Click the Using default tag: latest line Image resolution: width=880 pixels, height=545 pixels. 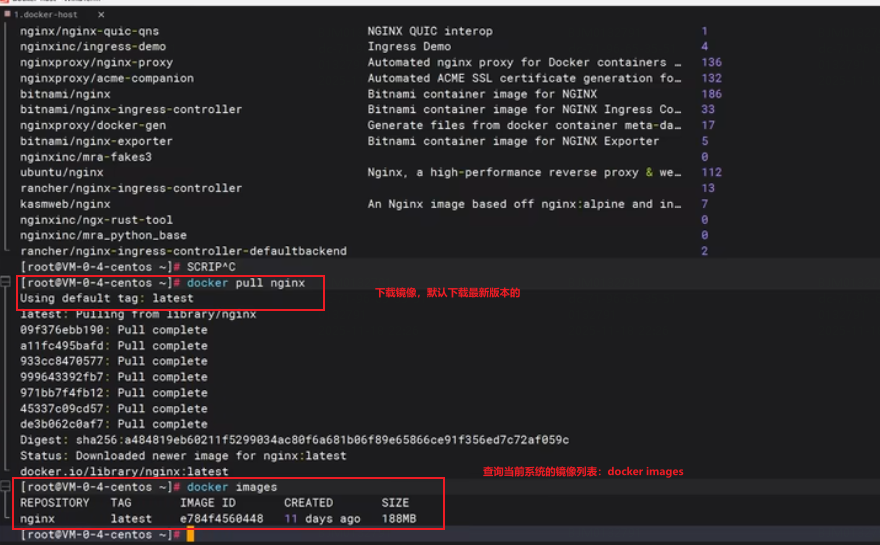point(107,298)
